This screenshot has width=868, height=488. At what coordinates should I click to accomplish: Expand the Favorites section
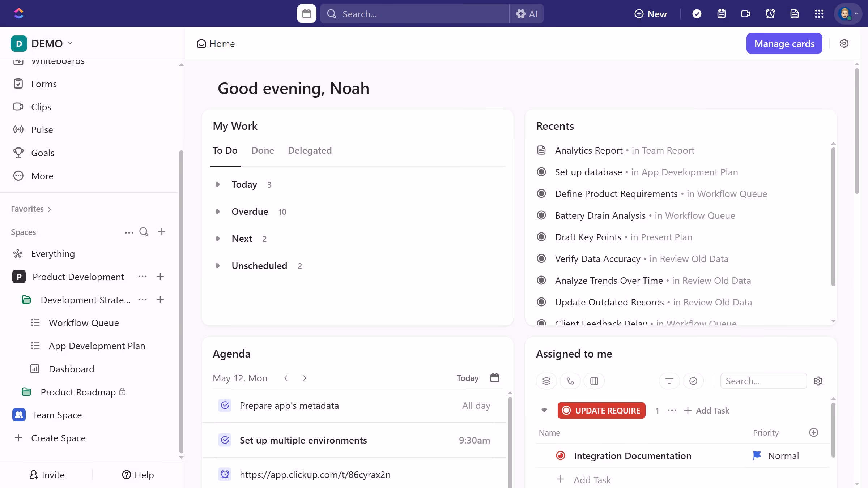[31, 209]
